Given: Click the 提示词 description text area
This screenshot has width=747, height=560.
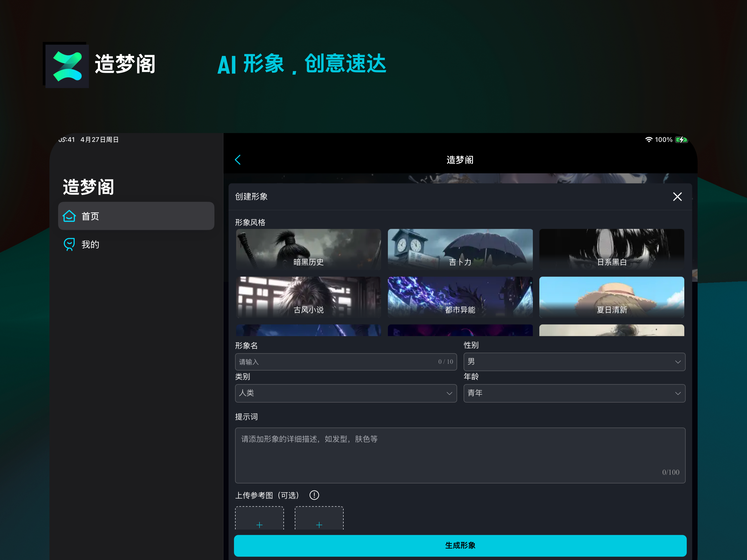Looking at the screenshot, I should coord(460,455).
